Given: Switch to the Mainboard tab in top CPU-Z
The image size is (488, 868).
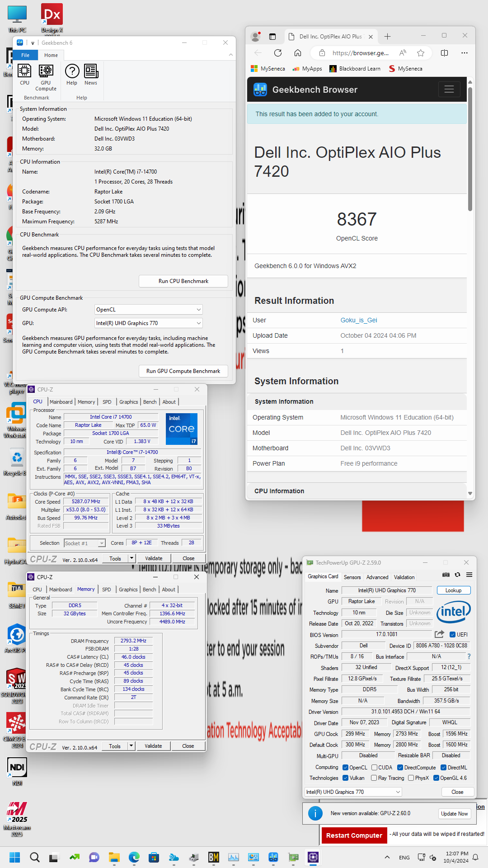Looking at the screenshot, I should (x=61, y=402).
